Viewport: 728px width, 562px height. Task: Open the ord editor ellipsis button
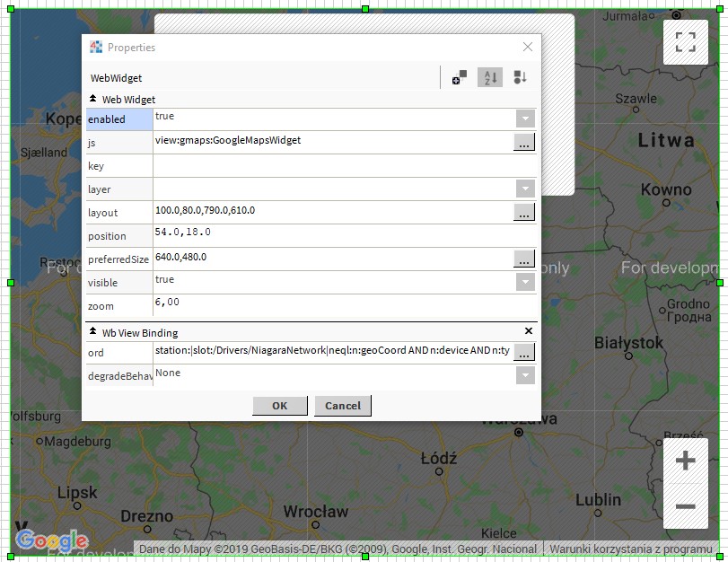coord(524,352)
